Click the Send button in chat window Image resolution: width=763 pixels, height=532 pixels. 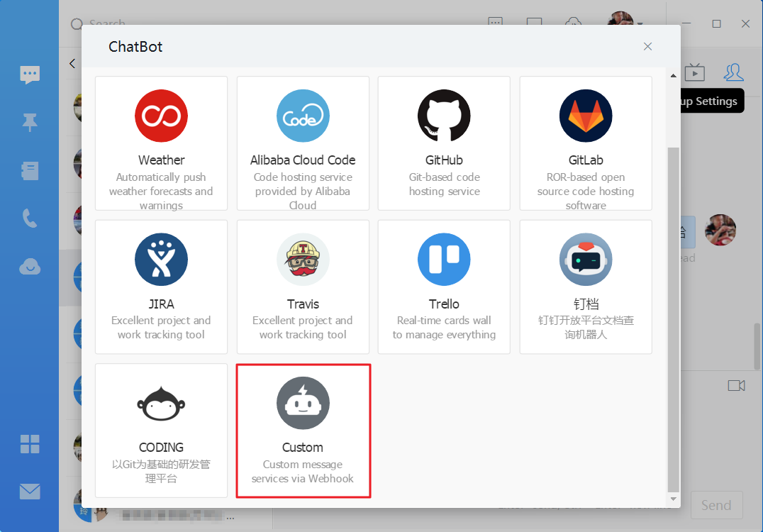pos(716,505)
